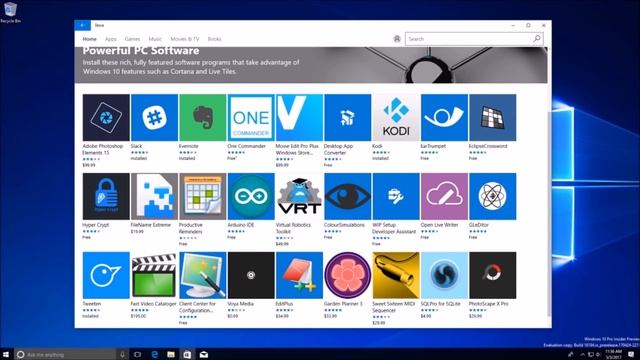The width and height of the screenshot is (640, 360).
Task: Select the GLeDitor atom tile
Action: pos(493,196)
